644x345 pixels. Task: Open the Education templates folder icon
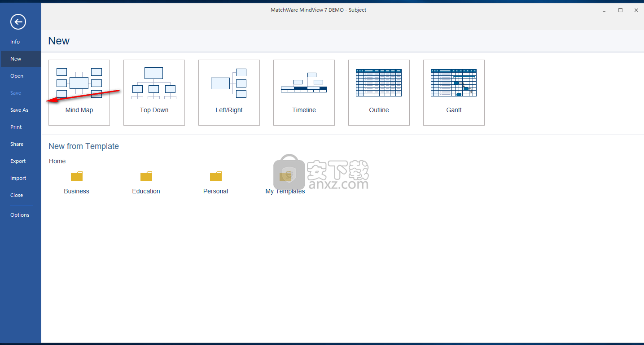pos(146,176)
